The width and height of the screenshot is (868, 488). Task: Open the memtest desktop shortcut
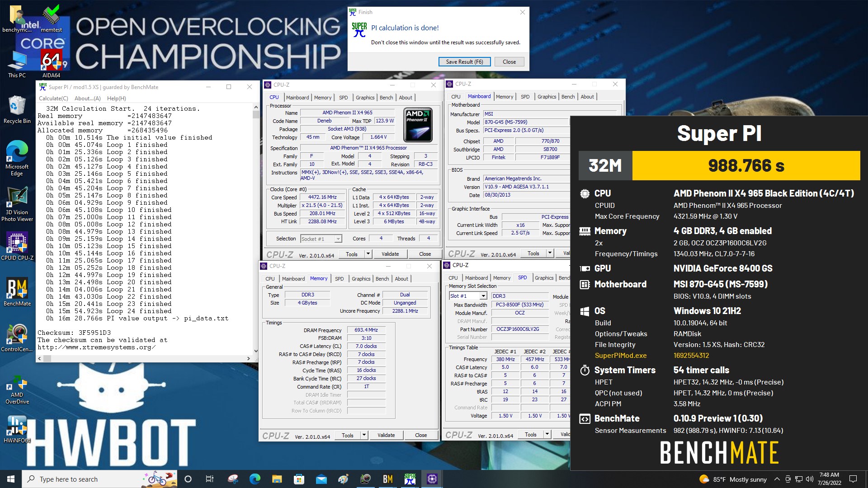[x=52, y=19]
